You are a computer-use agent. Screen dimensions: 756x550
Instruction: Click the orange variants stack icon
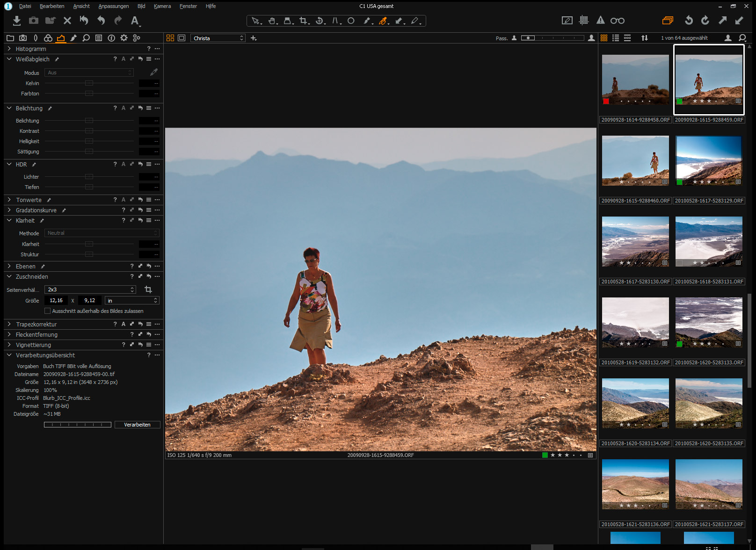click(668, 20)
